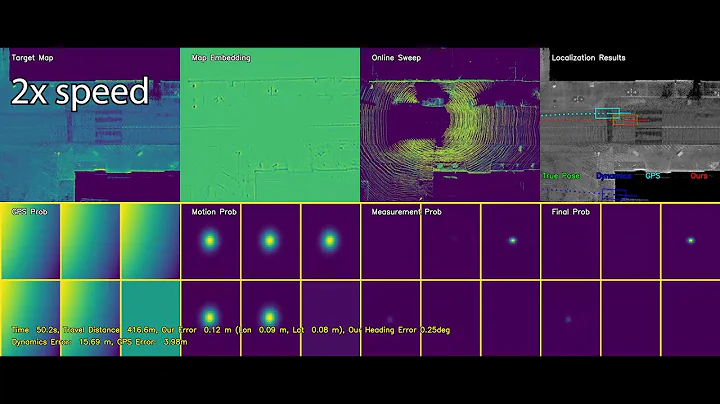
Task: Click the "Time 50.2s" status readout
Action: [34, 330]
